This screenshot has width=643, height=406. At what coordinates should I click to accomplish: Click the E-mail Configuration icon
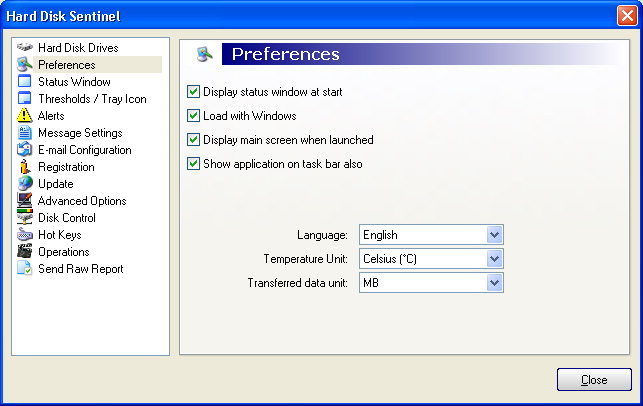point(25,149)
